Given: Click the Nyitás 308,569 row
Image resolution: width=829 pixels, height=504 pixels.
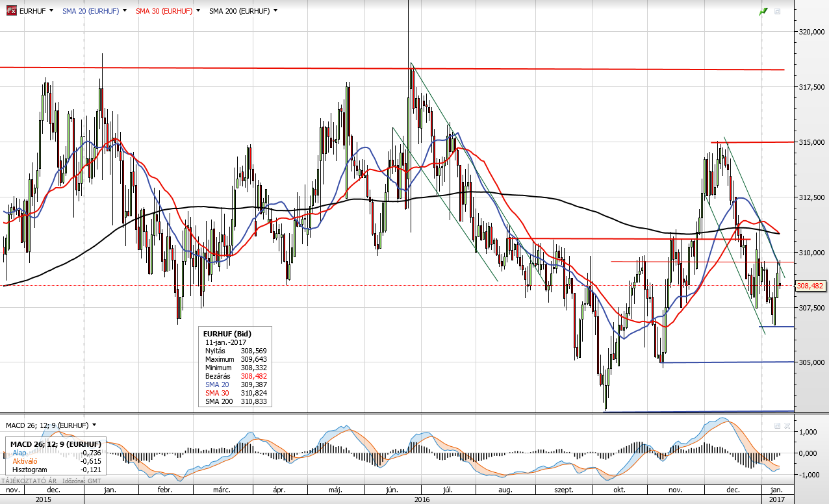Looking at the screenshot, I should (235, 351).
